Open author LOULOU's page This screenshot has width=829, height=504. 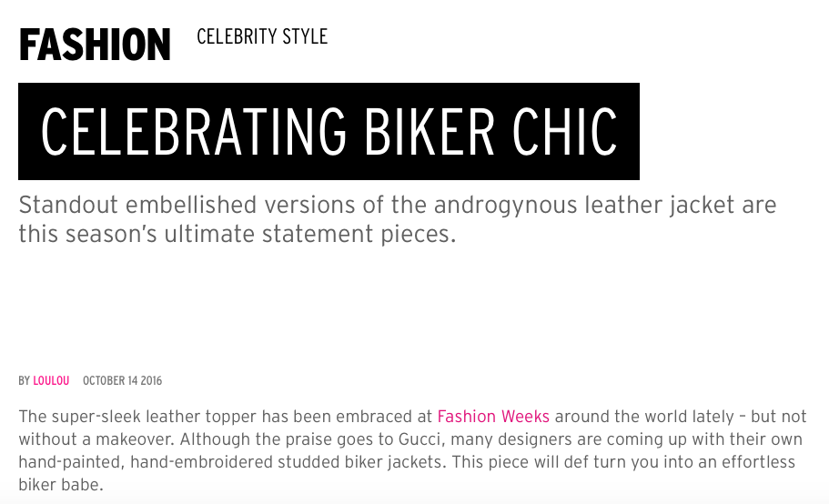51,381
